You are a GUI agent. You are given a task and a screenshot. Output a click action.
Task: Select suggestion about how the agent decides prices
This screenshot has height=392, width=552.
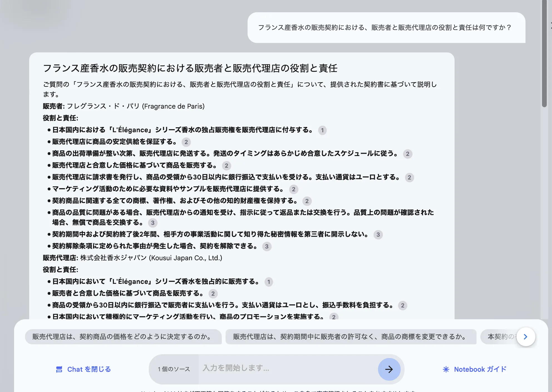123,337
